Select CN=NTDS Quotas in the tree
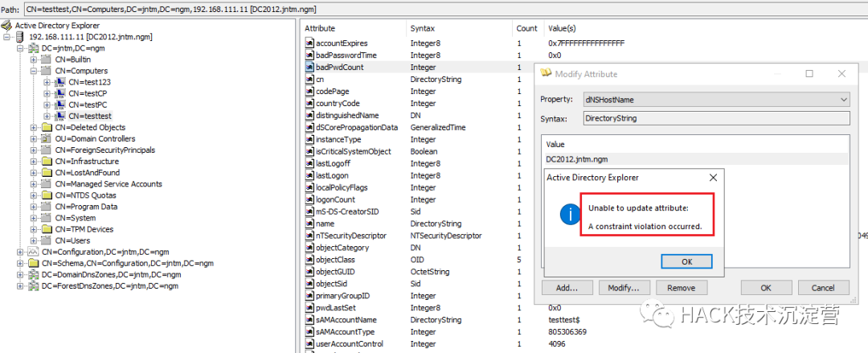The height and width of the screenshot is (353, 868). coord(86,195)
